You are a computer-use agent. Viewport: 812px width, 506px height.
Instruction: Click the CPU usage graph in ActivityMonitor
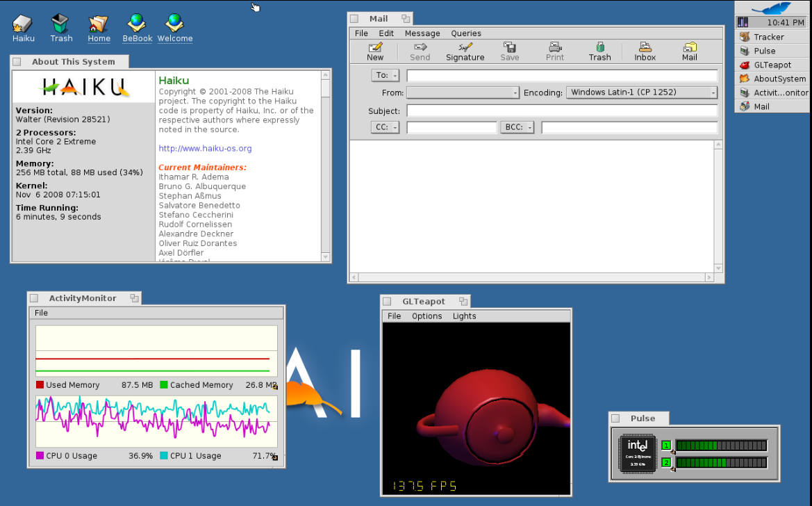coord(156,421)
